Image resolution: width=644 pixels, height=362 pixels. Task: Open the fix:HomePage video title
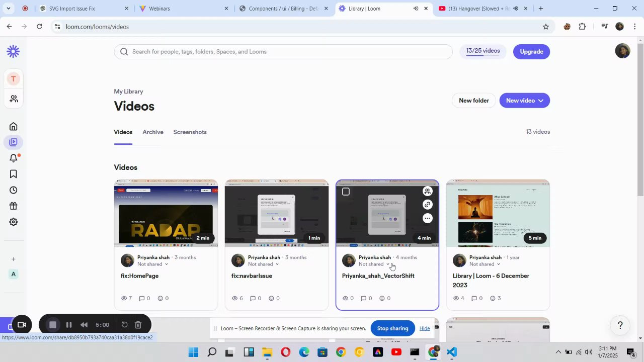click(x=139, y=276)
